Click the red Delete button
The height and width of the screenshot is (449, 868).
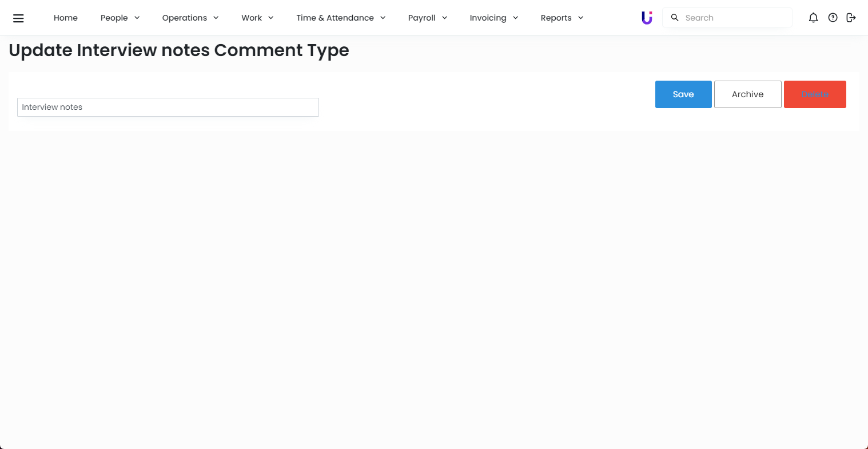tap(815, 94)
